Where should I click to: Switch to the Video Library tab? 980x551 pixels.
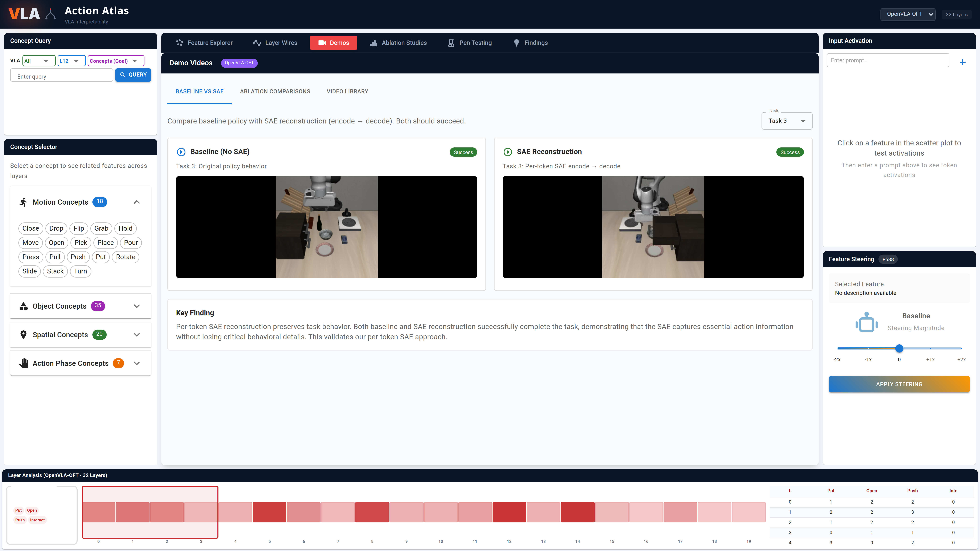[x=347, y=91]
